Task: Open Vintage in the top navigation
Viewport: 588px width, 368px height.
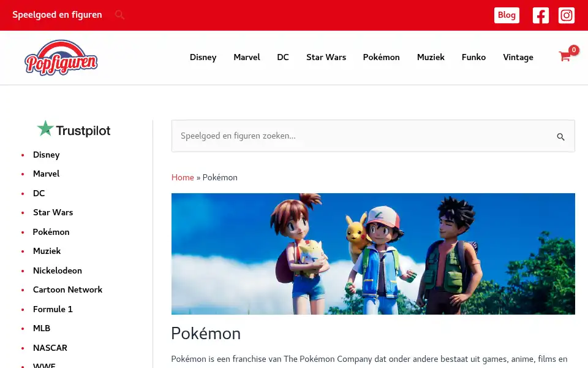Action: tap(518, 57)
